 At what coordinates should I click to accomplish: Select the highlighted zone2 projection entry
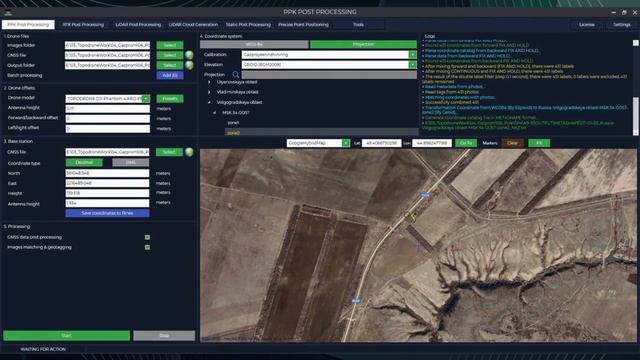[x=322, y=133]
